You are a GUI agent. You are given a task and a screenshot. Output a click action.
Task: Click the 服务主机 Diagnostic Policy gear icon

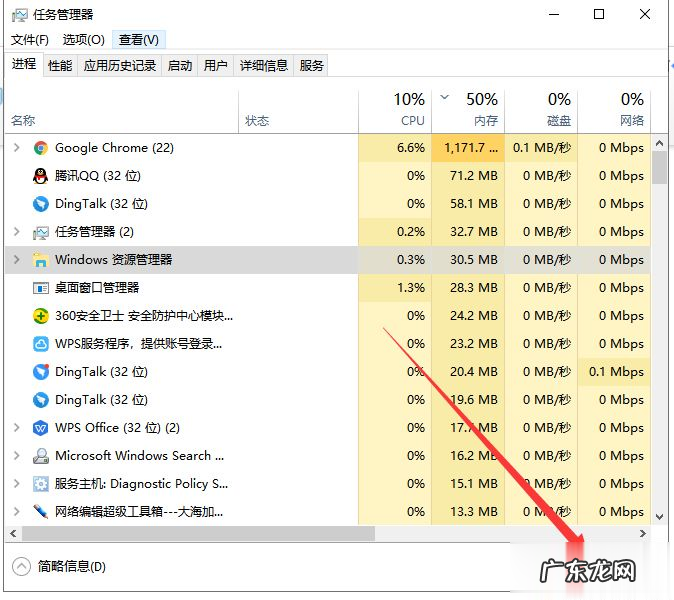pos(40,484)
